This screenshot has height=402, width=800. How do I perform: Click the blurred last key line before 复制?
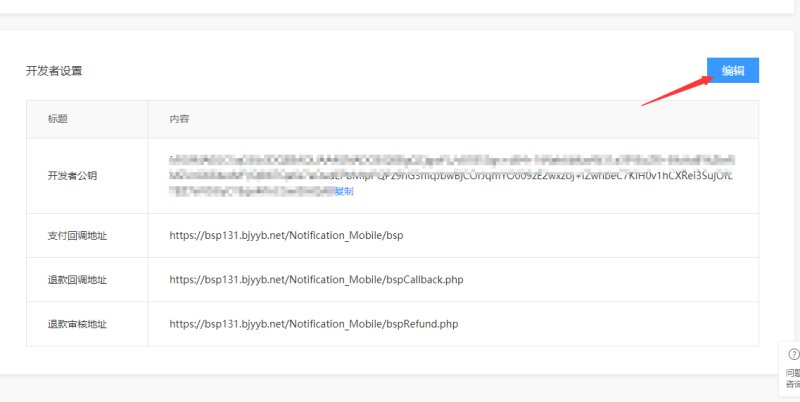tap(250, 190)
